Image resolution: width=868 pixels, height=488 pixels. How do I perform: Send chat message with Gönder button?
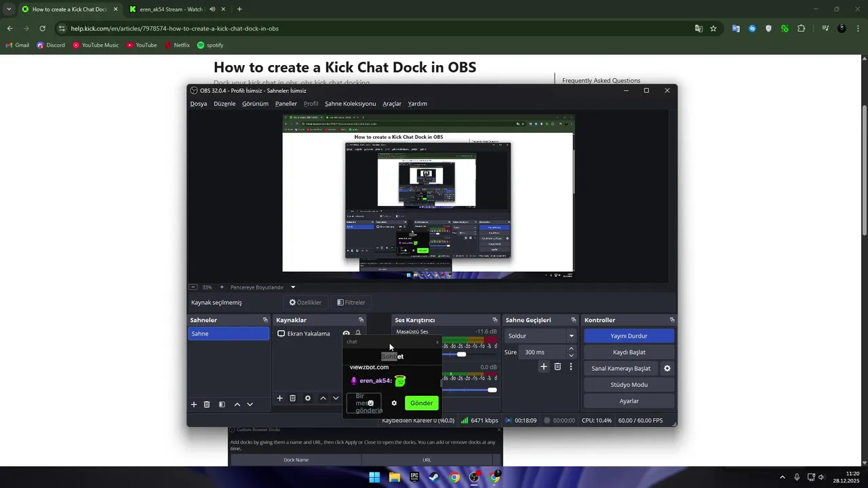(421, 403)
